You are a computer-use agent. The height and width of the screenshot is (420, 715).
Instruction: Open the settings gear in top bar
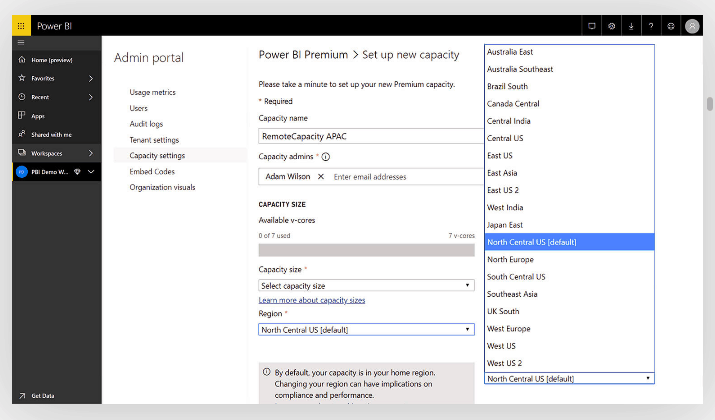coord(611,26)
